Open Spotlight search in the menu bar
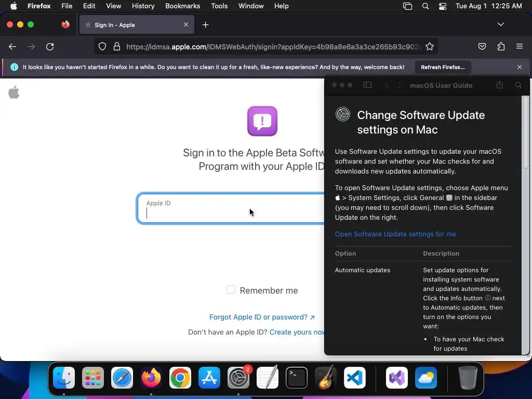This screenshot has width=532, height=399. coord(425,6)
